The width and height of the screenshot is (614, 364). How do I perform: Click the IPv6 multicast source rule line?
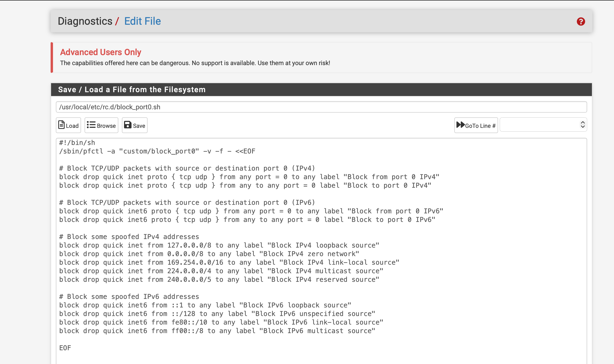pos(217,331)
